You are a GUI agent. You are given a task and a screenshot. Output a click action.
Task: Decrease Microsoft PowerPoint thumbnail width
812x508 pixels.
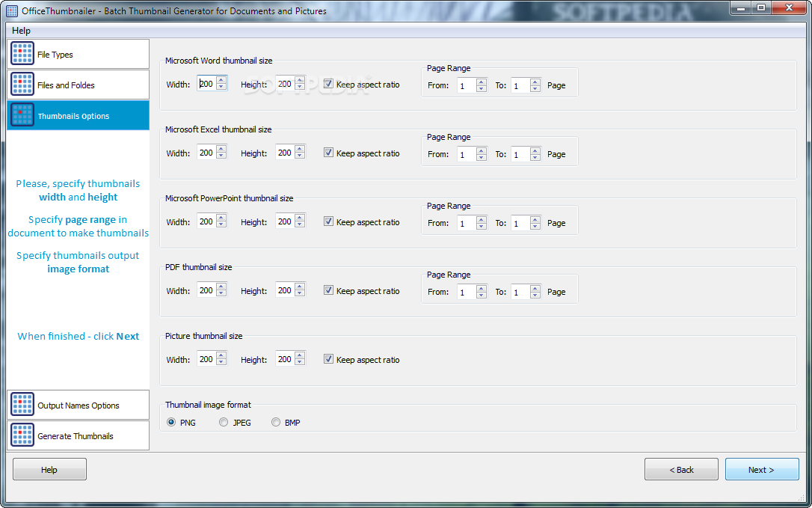(x=221, y=224)
